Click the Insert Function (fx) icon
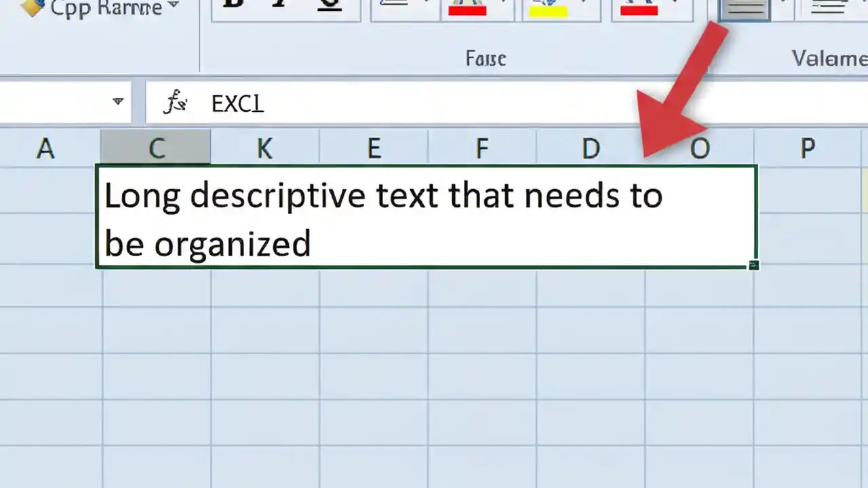The width and height of the screenshot is (868, 488). [175, 102]
